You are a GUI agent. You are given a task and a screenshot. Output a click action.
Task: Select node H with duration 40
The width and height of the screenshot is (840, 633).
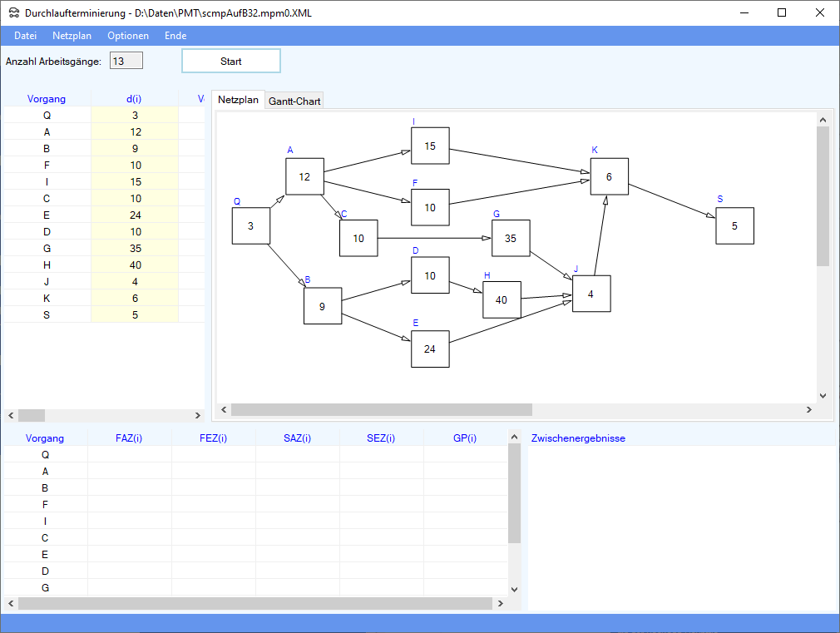pyautogui.click(x=502, y=299)
